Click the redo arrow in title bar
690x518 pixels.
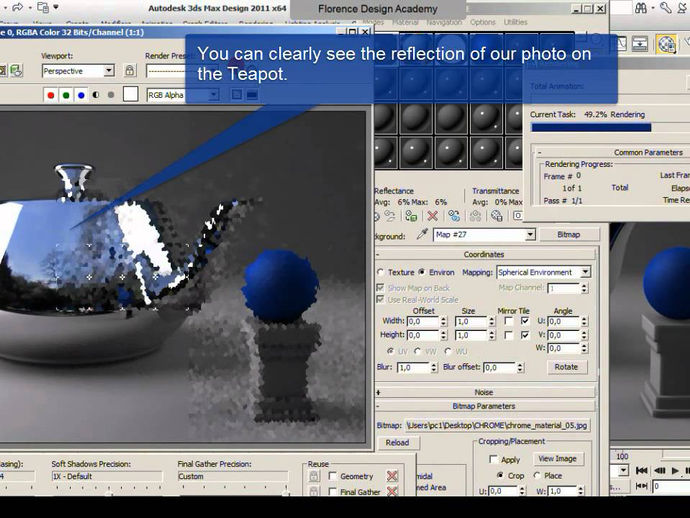18,7
